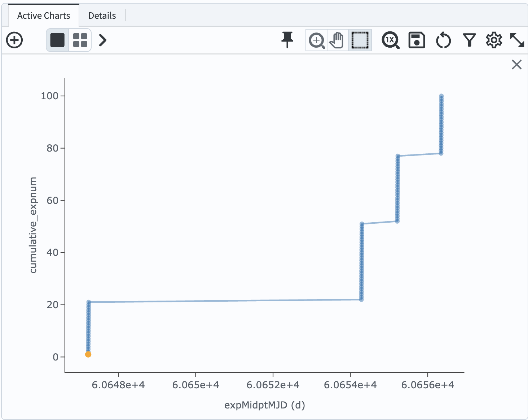Pin the current chart
528x420 pixels.
coord(287,40)
